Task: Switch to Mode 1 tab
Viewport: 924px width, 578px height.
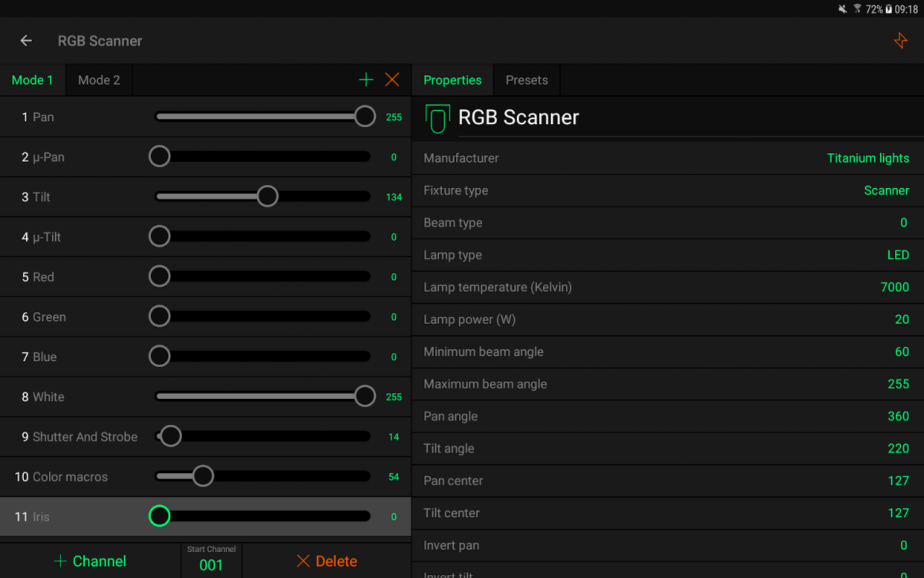Action: coord(32,80)
